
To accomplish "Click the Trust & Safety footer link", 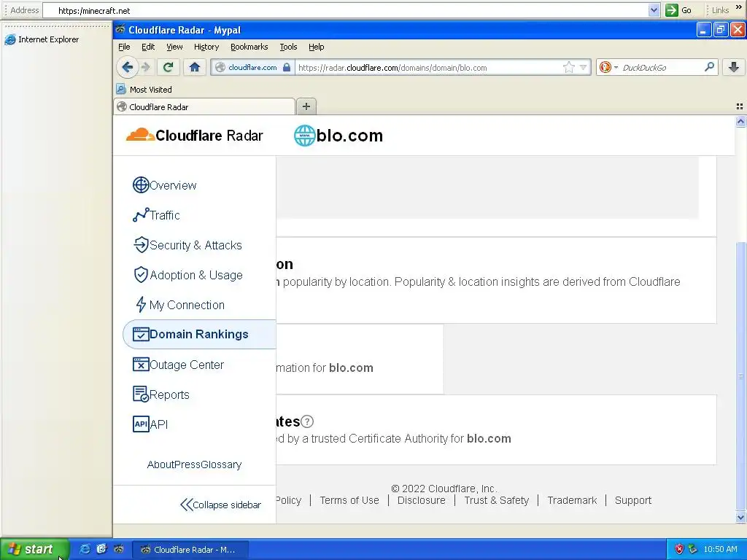I will [x=496, y=500].
